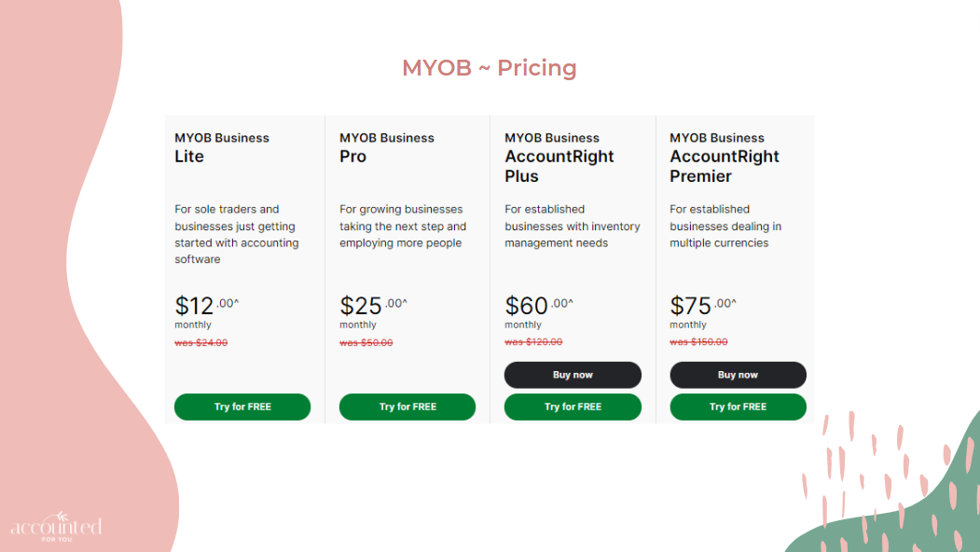Try MYOB Business Pro for free

pos(407,407)
